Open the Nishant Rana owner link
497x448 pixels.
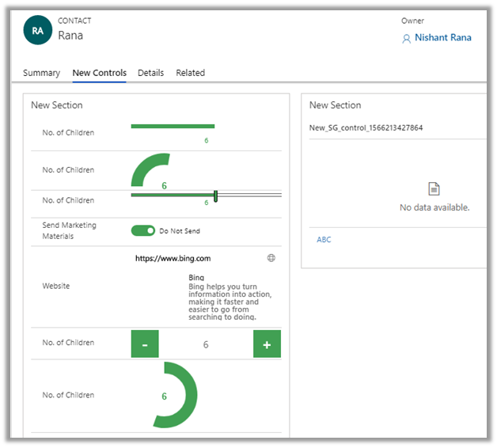(442, 37)
